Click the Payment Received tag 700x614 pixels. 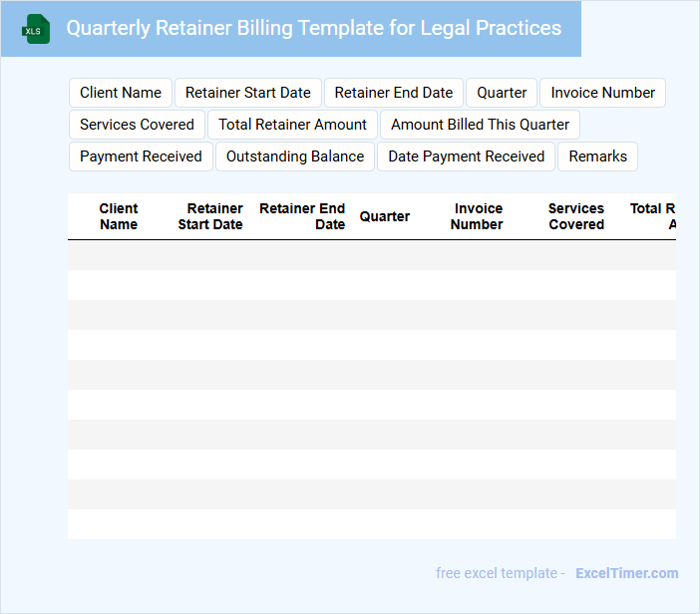[x=141, y=156]
